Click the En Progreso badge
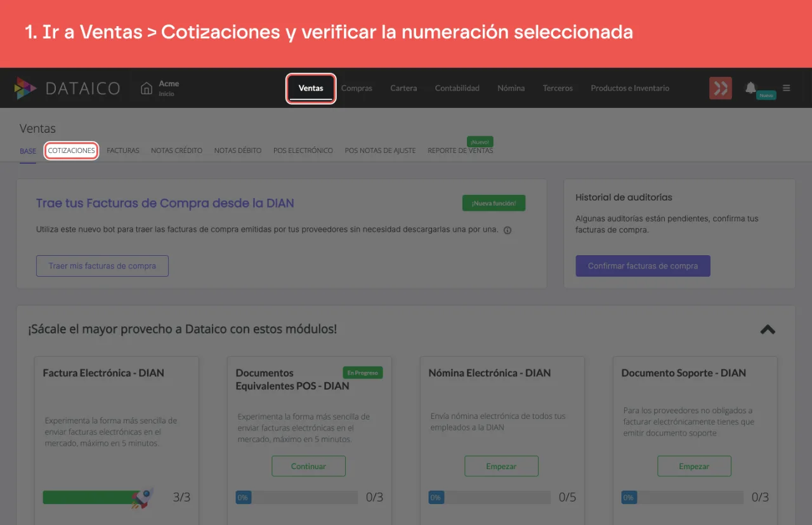 coord(363,373)
